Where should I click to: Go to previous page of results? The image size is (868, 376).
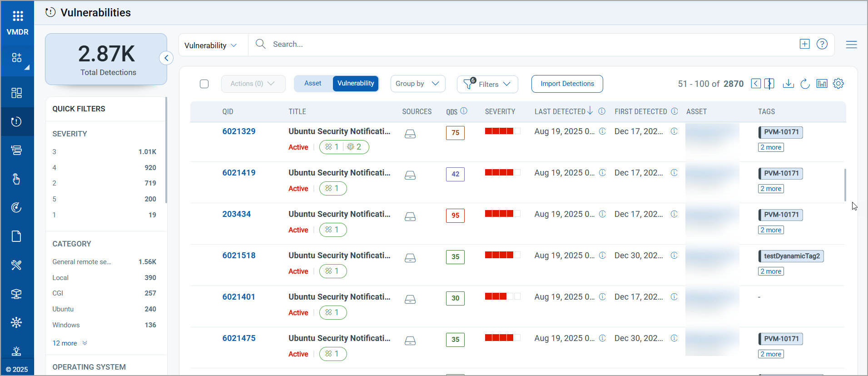tap(756, 84)
